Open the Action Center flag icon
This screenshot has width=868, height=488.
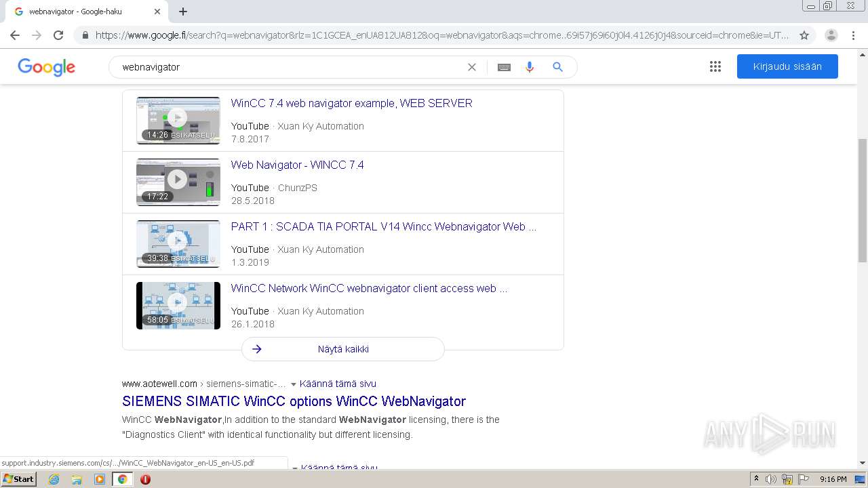pos(803,479)
